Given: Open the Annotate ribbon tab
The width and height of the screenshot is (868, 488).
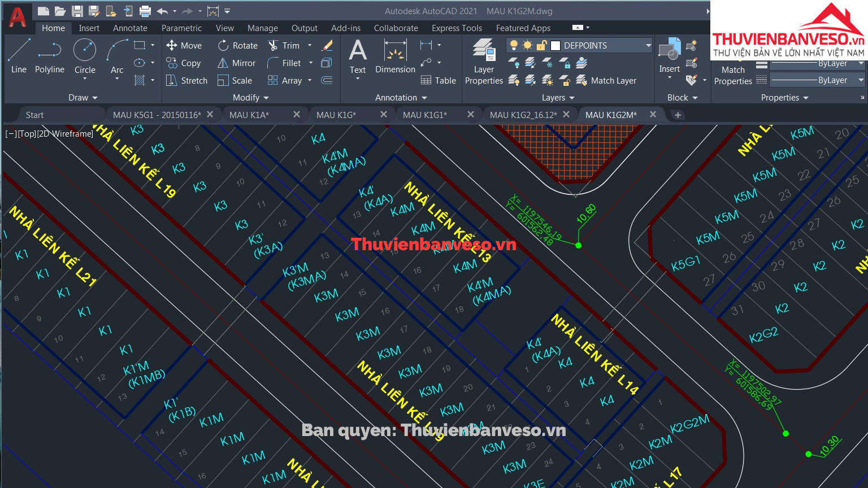Looking at the screenshot, I should (x=130, y=28).
